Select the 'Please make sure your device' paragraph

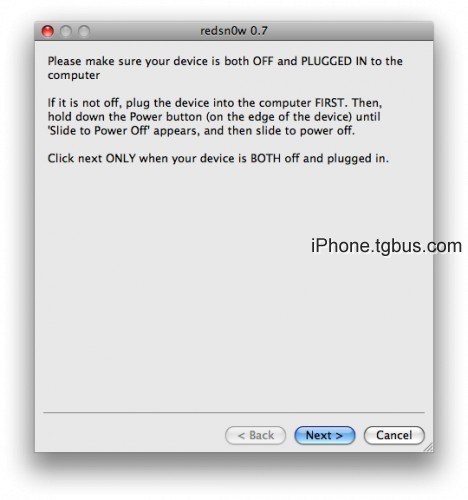(225, 68)
